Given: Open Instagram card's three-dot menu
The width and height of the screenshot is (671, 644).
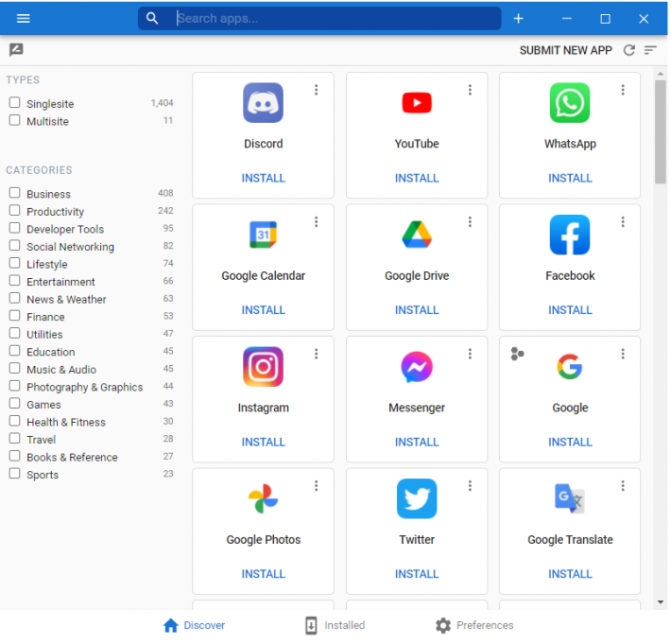Looking at the screenshot, I should tap(317, 354).
